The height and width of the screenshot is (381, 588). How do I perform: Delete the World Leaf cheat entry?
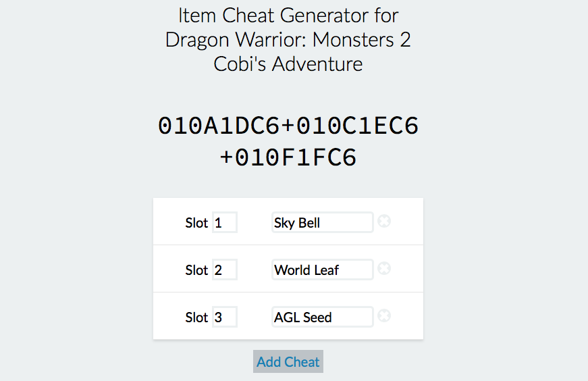[x=384, y=268]
